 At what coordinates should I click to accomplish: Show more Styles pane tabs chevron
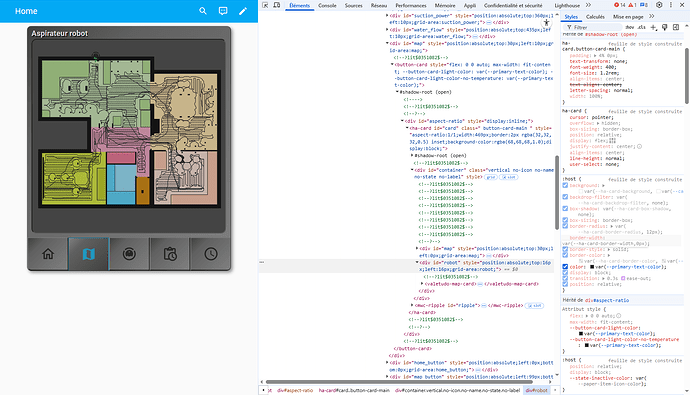[652, 16]
